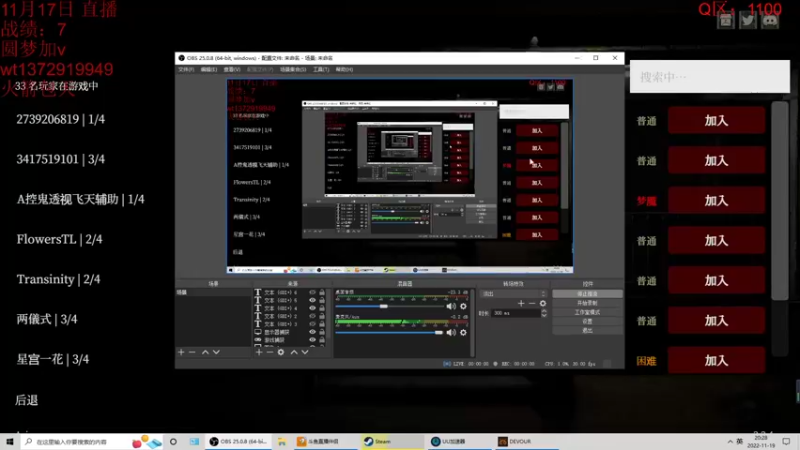The width and height of the screenshot is (800, 450).
Task: Adjust the microphone volume slider in mixer
Action: [x=439, y=333]
